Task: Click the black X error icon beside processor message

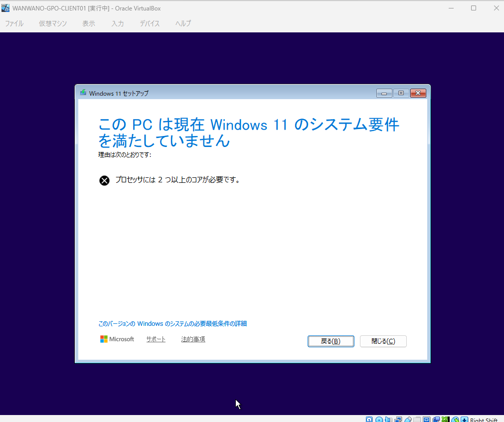Action: tap(104, 180)
